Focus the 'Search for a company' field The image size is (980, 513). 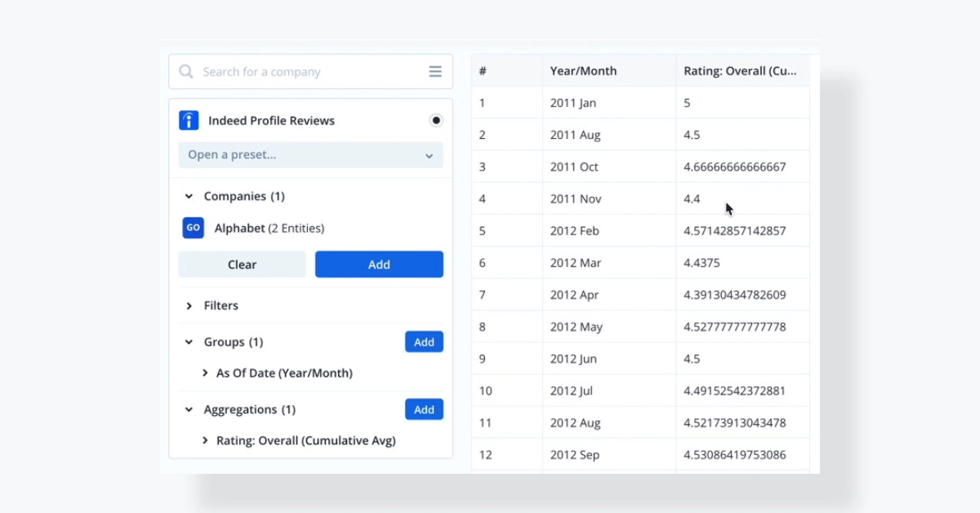(310, 72)
